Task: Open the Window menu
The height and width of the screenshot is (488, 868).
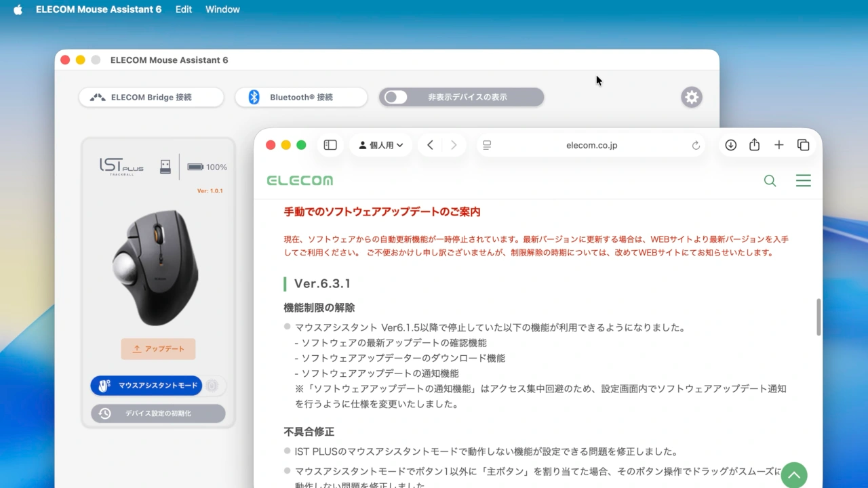Action: (x=222, y=9)
